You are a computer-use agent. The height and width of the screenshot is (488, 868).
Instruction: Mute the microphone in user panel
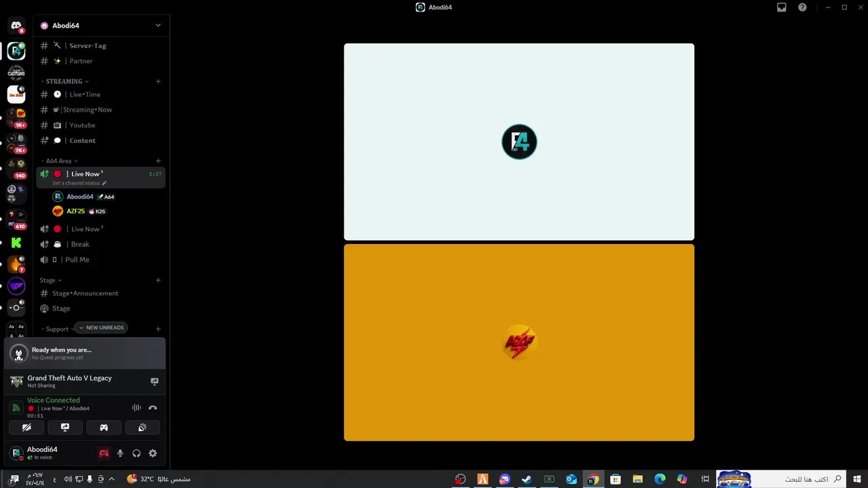pos(120,453)
